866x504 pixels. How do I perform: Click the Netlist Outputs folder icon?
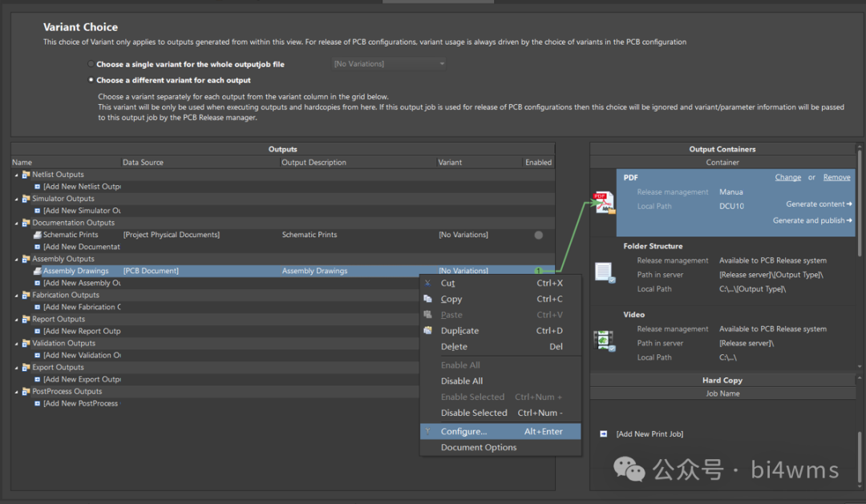tap(26, 175)
